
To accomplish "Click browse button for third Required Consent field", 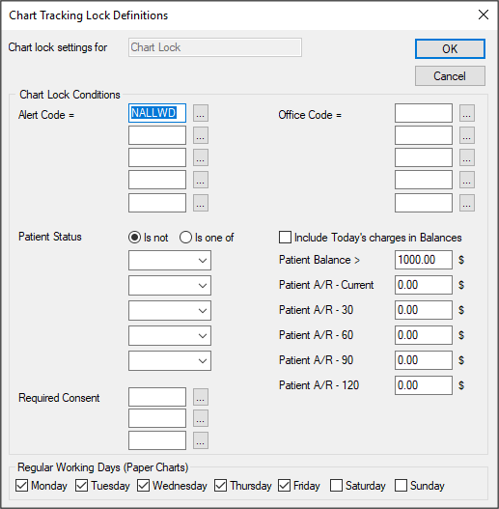I will click(x=201, y=441).
